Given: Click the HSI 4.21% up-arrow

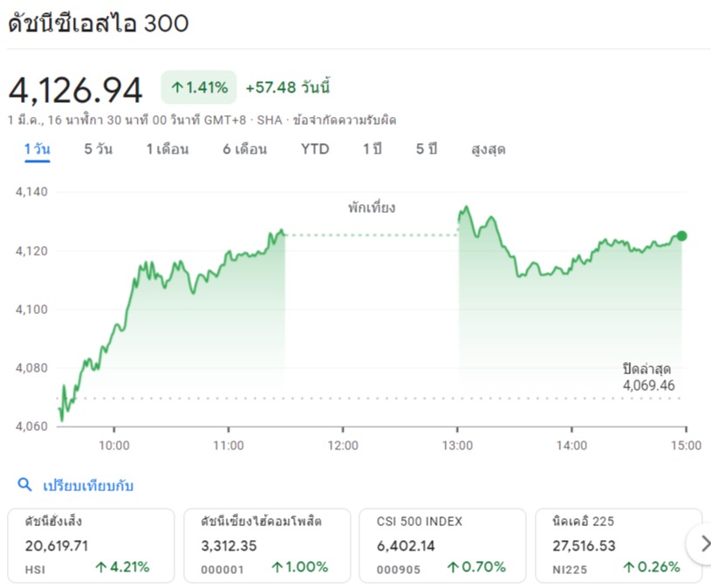Looking at the screenshot, I should [x=100, y=567].
